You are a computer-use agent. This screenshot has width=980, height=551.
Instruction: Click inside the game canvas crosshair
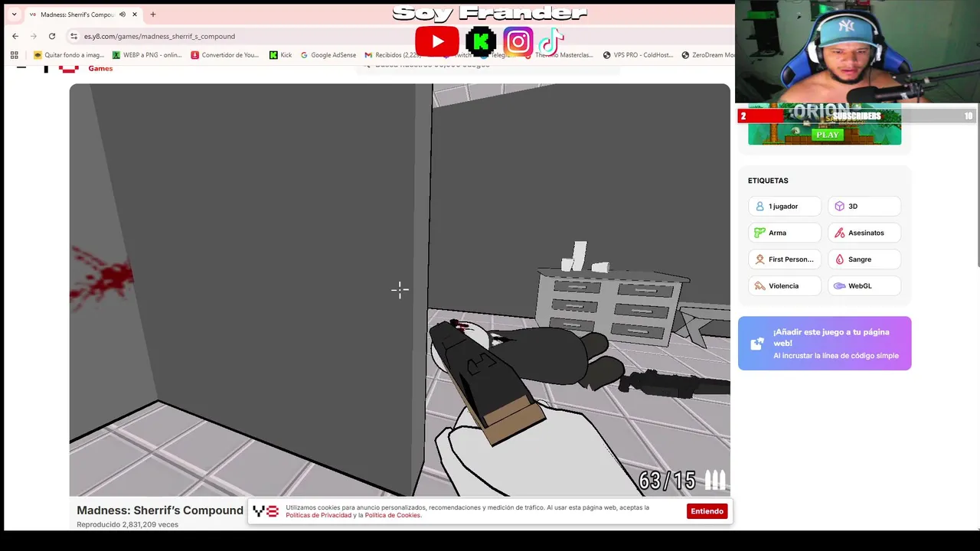400,289
